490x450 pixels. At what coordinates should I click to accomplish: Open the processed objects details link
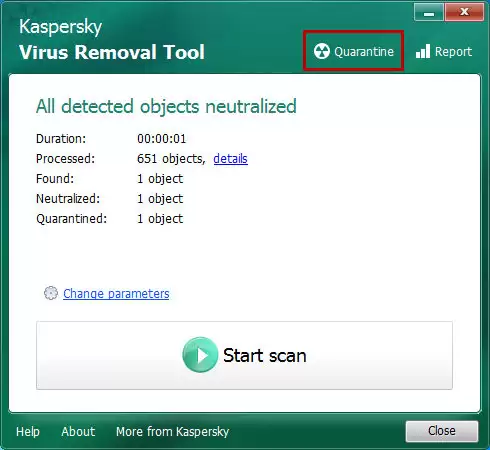(x=230, y=159)
